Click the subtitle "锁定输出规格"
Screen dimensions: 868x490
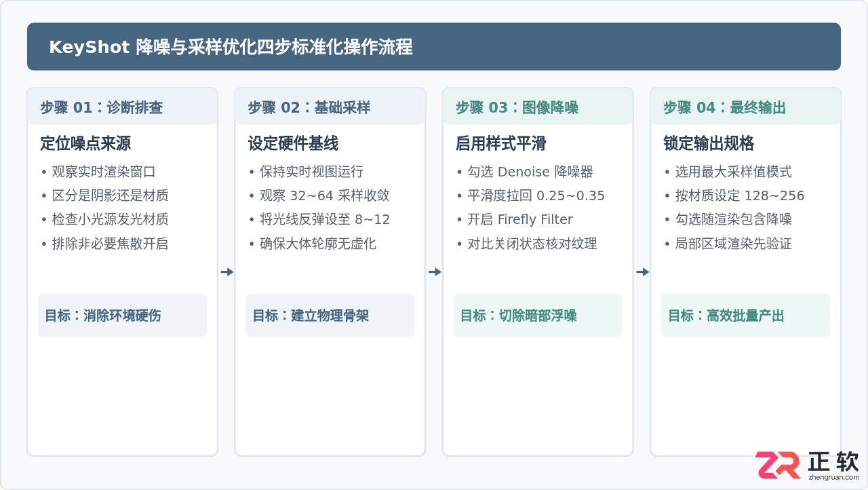[x=709, y=144]
